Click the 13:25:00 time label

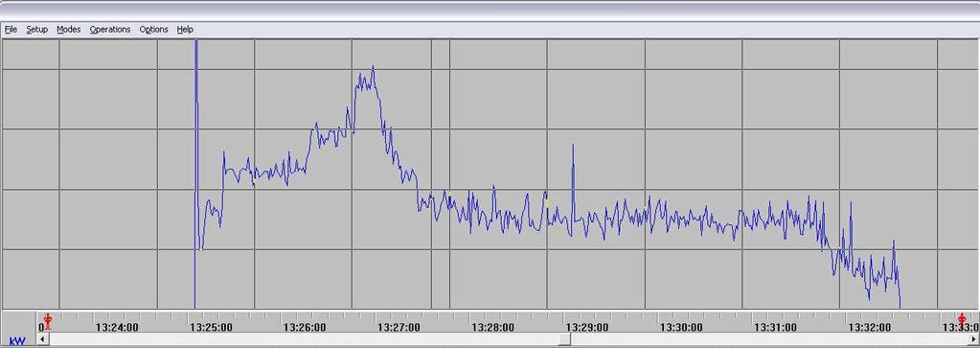pos(212,327)
